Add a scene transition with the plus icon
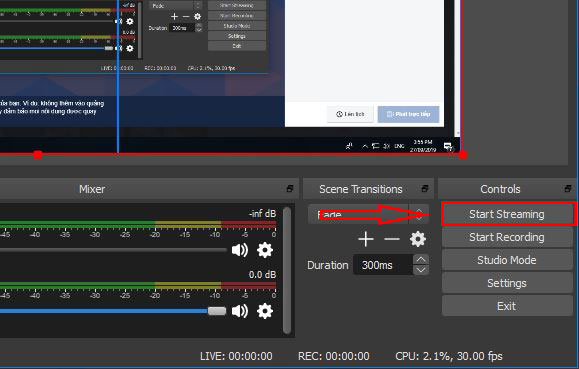The height and width of the screenshot is (369, 579). pos(366,239)
